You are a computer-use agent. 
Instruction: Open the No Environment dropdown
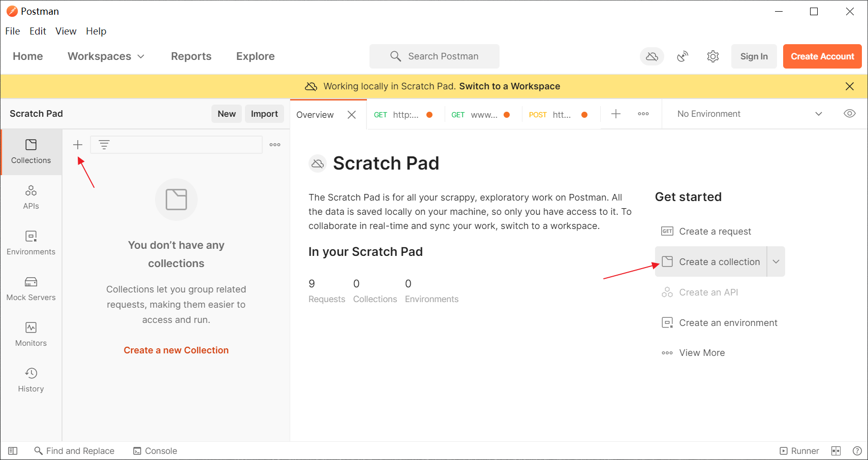click(749, 114)
